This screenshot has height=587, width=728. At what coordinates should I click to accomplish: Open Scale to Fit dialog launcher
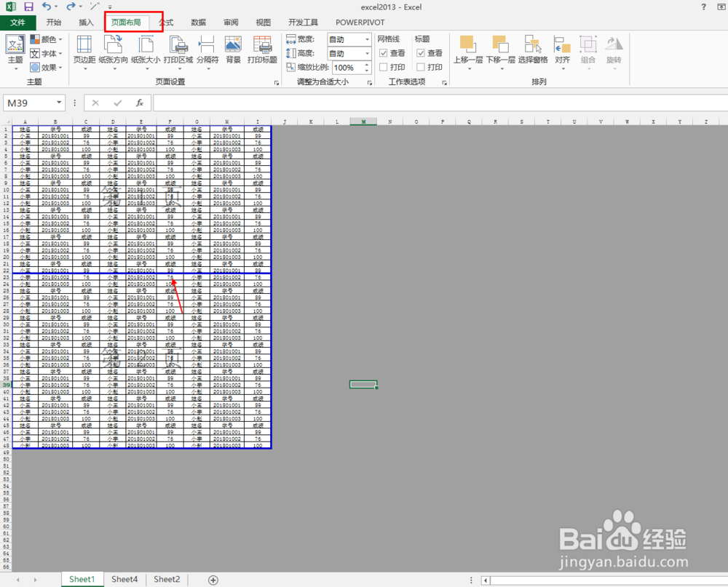click(370, 83)
